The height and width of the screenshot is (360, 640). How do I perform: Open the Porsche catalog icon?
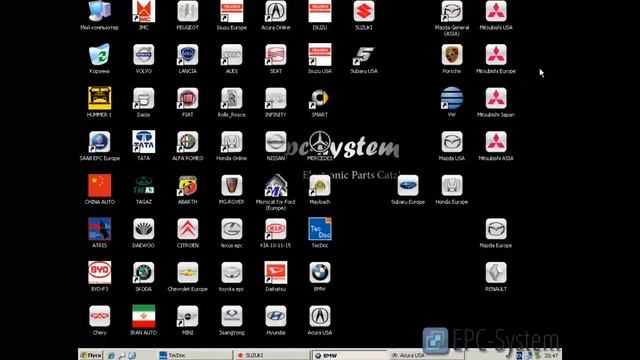click(x=452, y=55)
